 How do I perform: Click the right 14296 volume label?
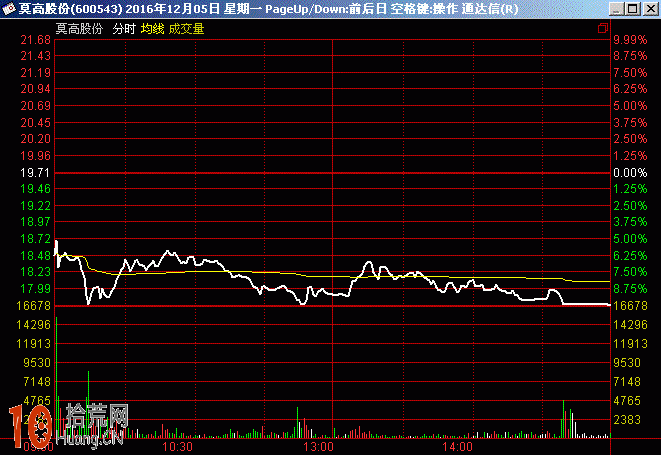pos(630,324)
